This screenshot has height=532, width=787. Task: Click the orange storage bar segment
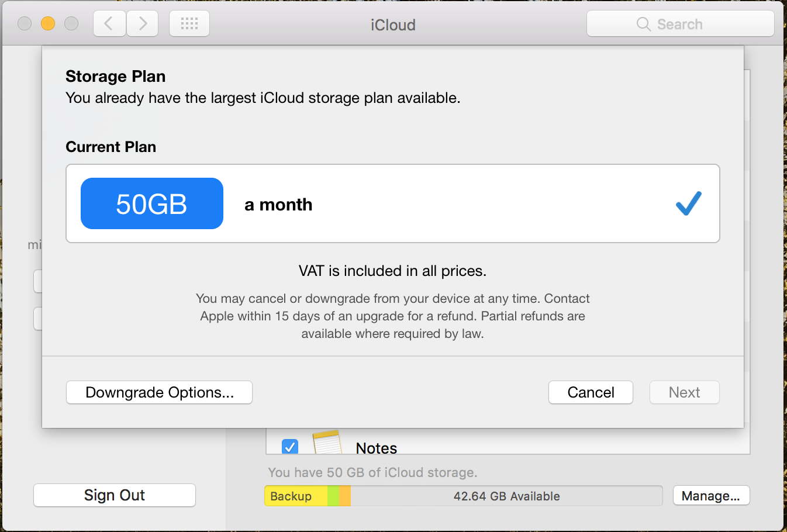click(345, 496)
